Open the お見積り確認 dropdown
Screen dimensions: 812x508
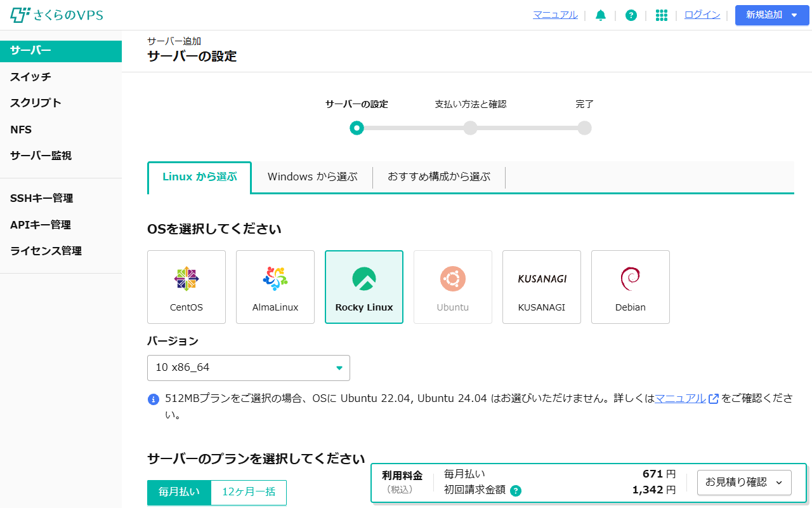point(743,483)
